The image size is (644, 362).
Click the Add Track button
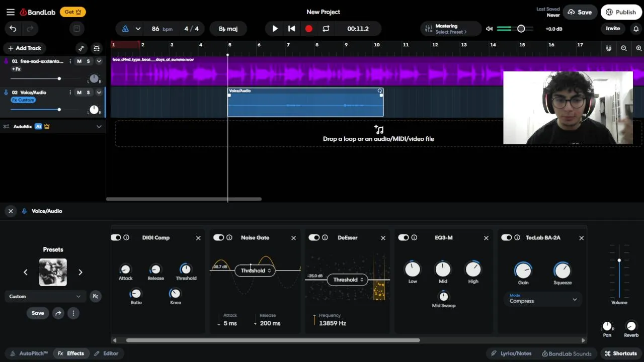(24, 48)
